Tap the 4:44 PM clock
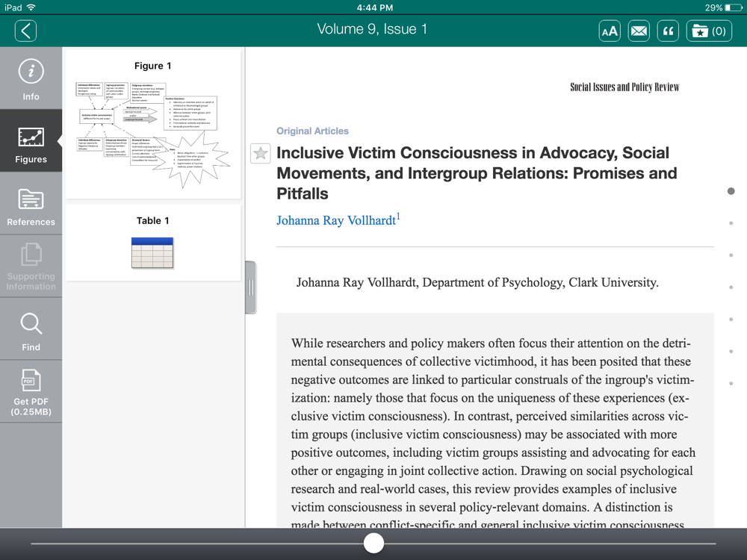This screenshot has height=560, width=747. [375, 7]
